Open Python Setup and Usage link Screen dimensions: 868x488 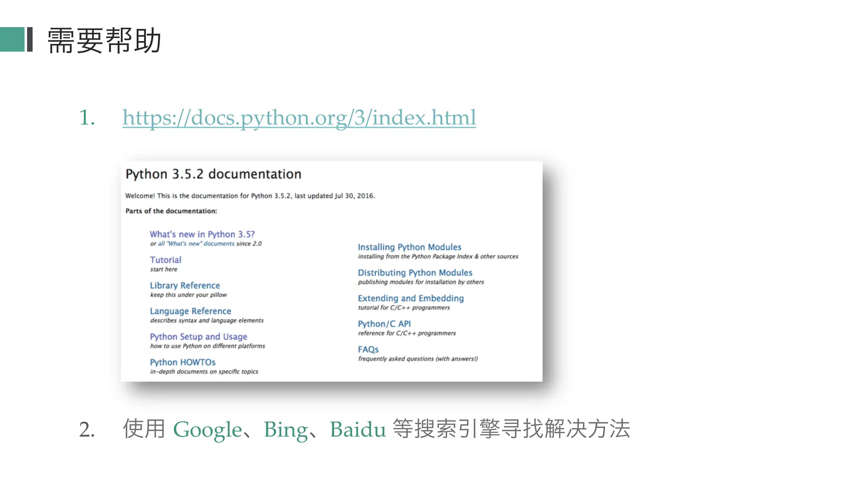pyautogui.click(x=198, y=337)
